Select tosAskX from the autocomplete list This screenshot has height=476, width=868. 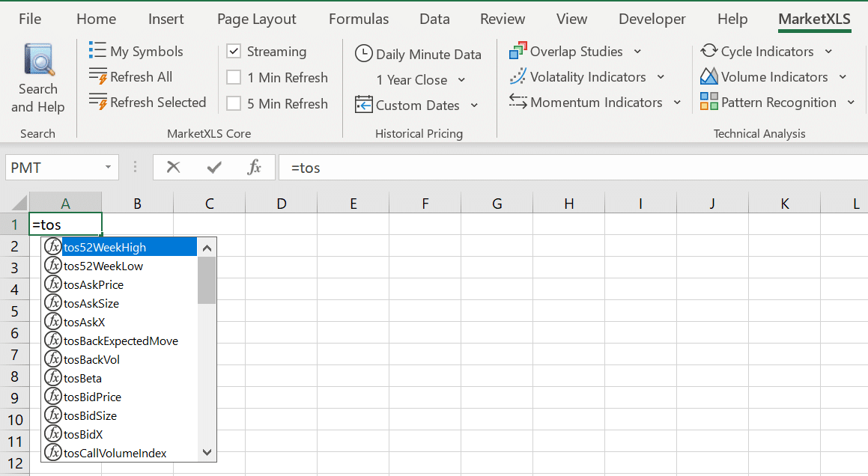[120, 322]
